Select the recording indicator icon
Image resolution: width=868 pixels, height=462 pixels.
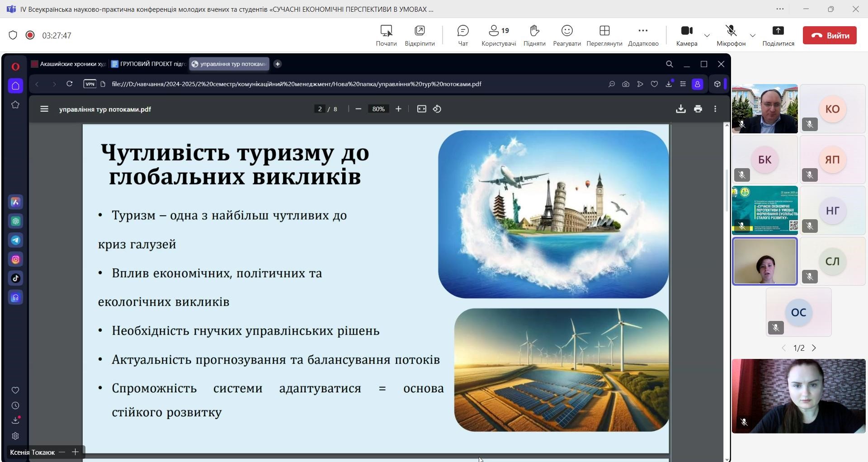point(30,35)
